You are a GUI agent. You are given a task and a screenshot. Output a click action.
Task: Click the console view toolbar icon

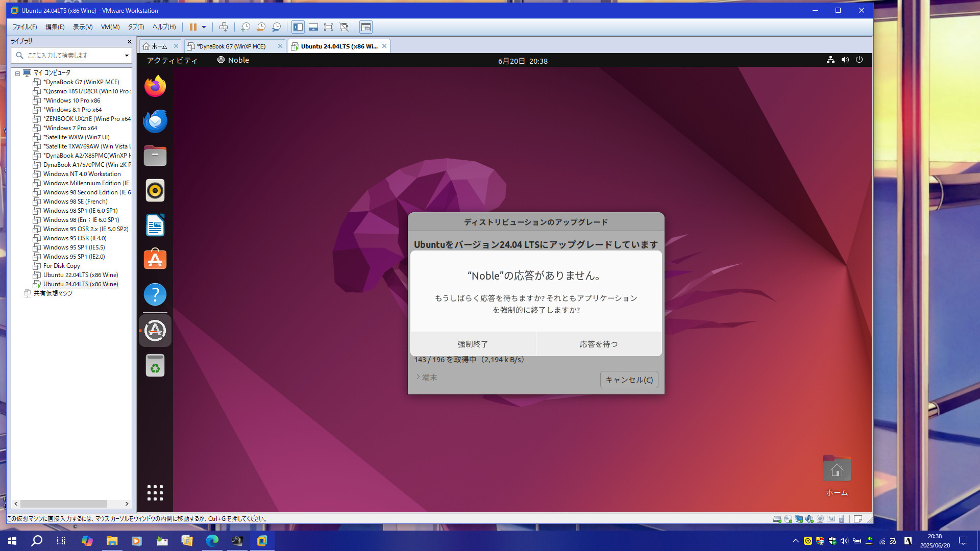coord(366,27)
